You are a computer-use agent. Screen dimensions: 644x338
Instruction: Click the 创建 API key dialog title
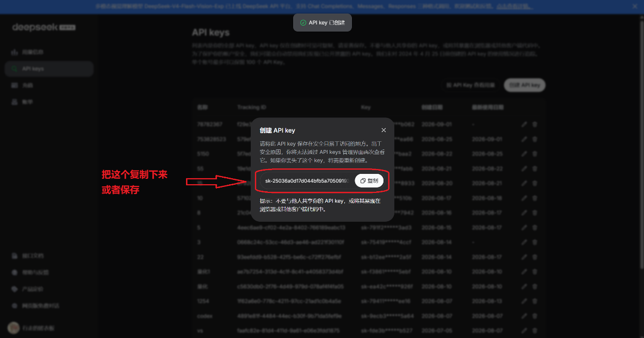coord(277,130)
